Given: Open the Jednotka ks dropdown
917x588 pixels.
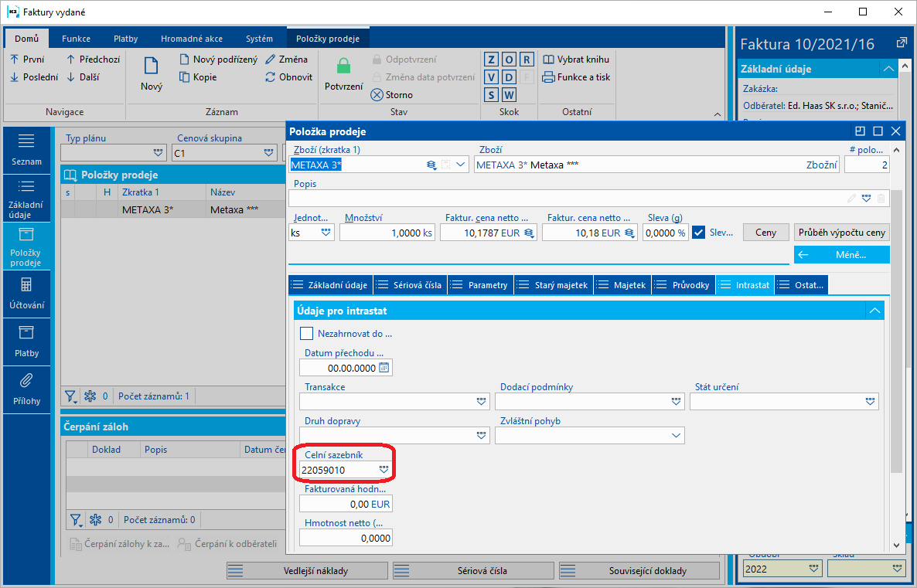Looking at the screenshot, I should click(x=326, y=233).
